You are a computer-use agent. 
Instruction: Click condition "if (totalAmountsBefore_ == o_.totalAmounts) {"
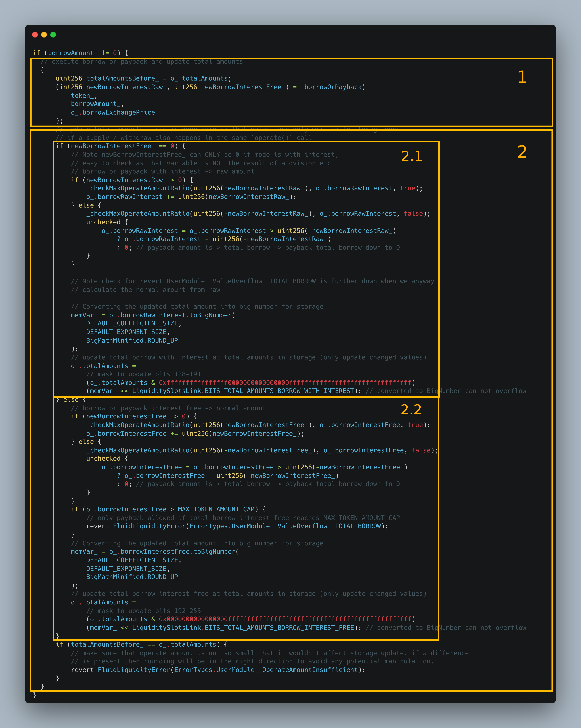(142, 645)
